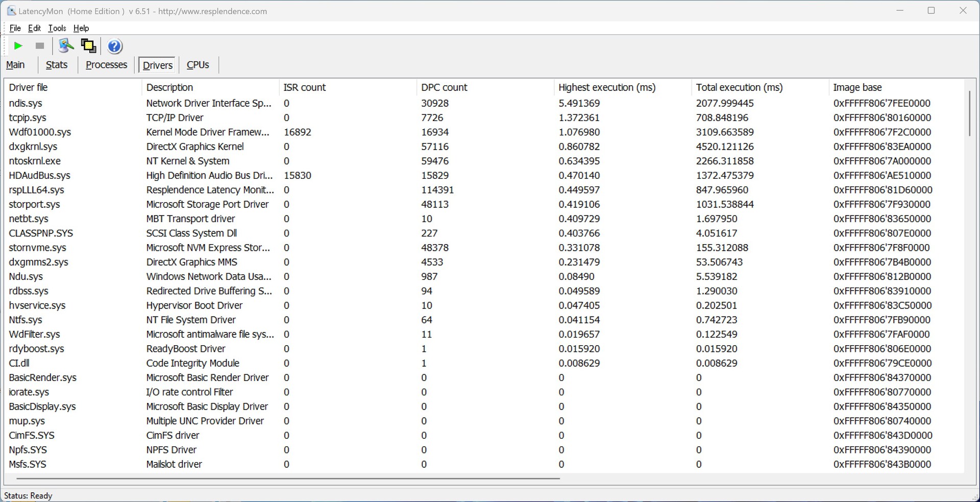Sort by Image base column header
Image resolution: width=980 pixels, height=502 pixels.
[896, 87]
